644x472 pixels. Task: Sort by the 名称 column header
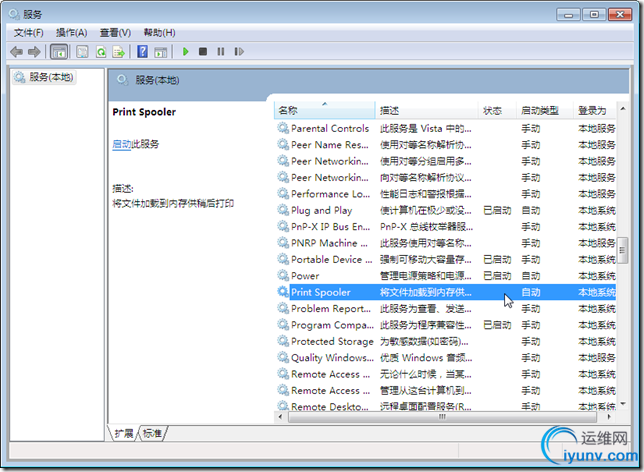click(x=324, y=111)
